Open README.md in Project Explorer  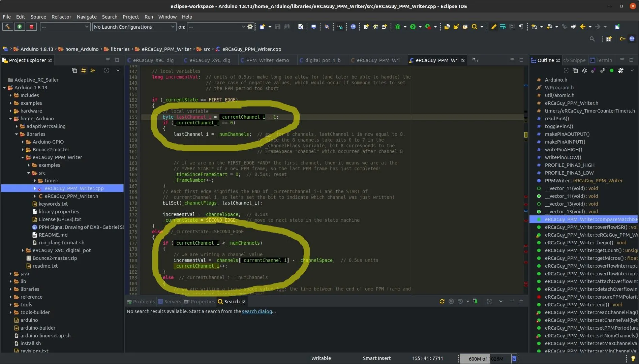point(53,235)
